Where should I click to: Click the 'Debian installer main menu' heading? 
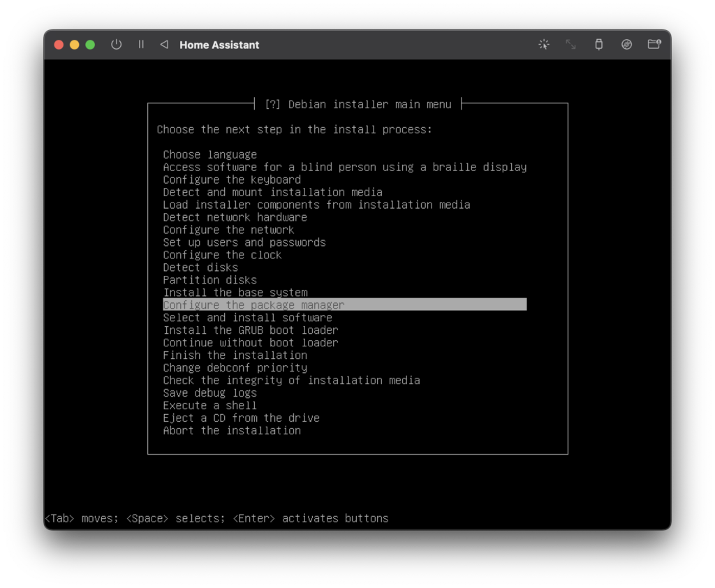click(x=370, y=105)
